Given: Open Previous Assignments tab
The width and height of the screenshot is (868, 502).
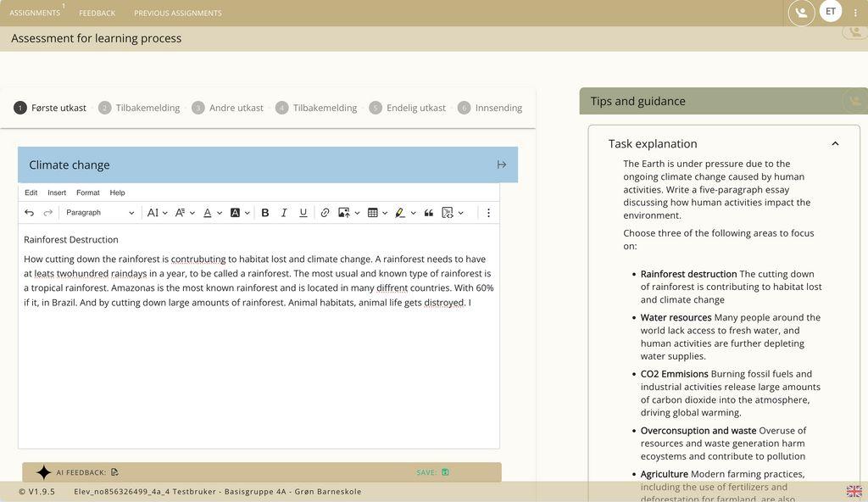Looking at the screenshot, I should [x=178, y=13].
